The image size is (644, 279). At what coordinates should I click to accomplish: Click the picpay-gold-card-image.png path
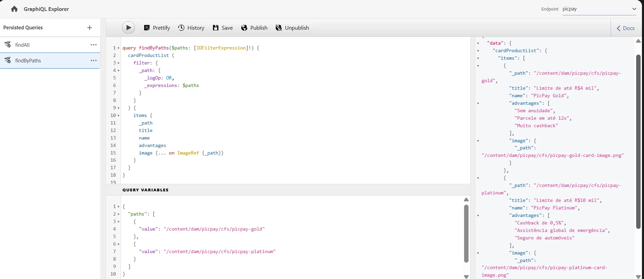(553, 155)
